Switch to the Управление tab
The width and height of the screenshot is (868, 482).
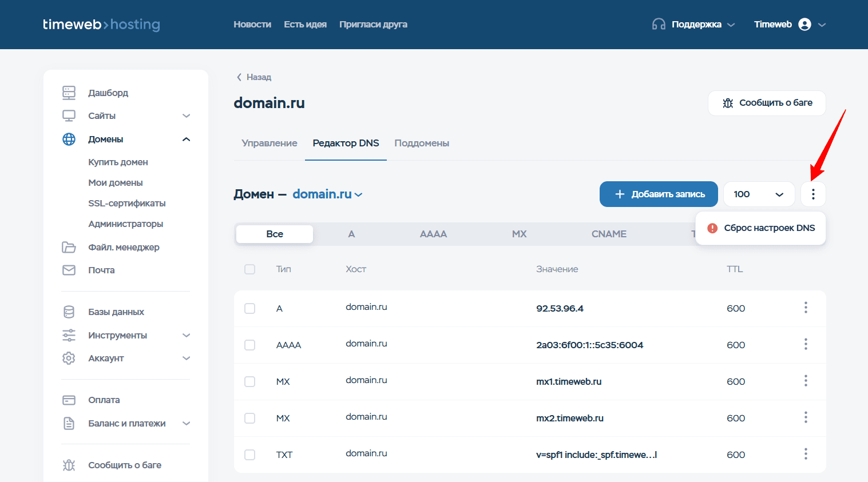(269, 143)
